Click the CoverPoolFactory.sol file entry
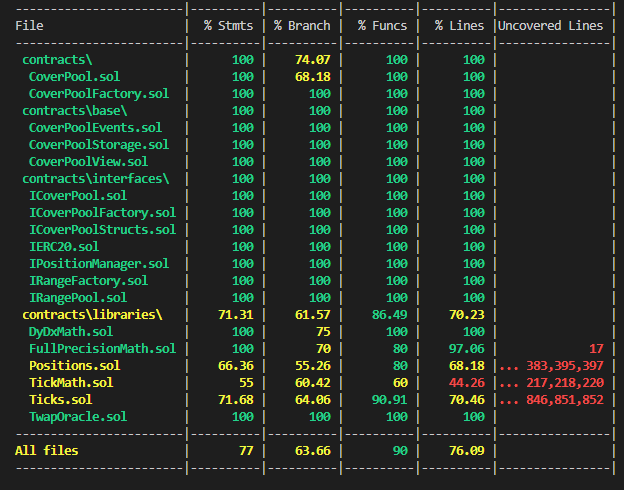Screen dimensions: 624x490 (98, 93)
